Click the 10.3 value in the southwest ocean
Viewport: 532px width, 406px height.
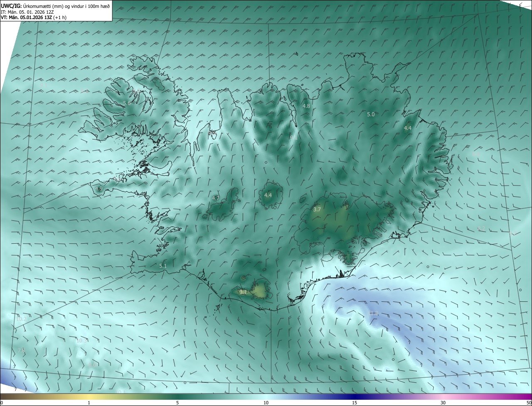82,341
